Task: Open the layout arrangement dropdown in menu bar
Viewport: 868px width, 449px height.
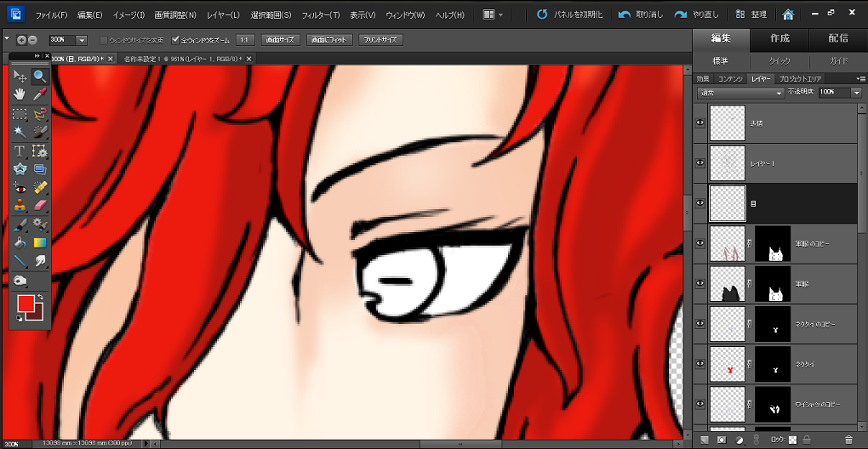Action: [493, 14]
